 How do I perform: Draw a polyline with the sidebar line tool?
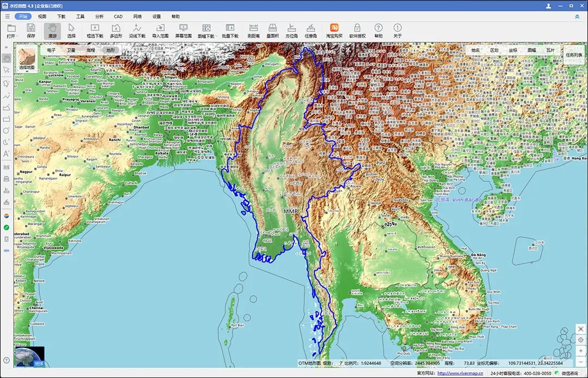pyautogui.click(x=7, y=96)
